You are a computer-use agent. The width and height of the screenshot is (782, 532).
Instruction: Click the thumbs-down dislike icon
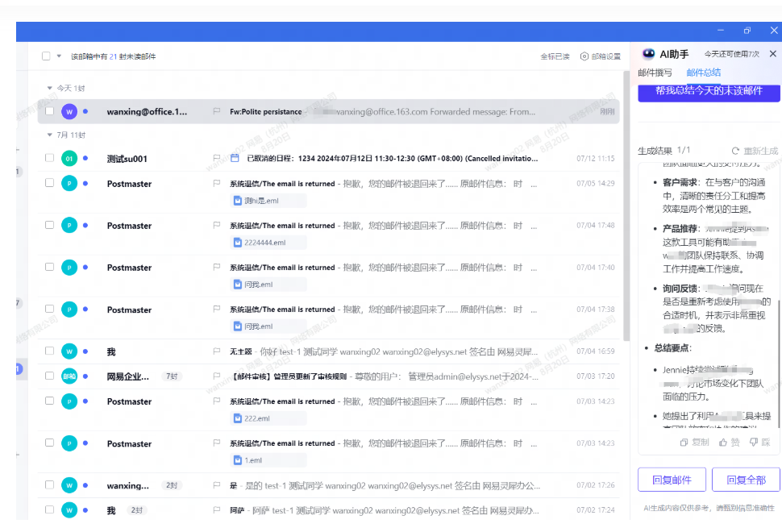(x=754, y=443)
